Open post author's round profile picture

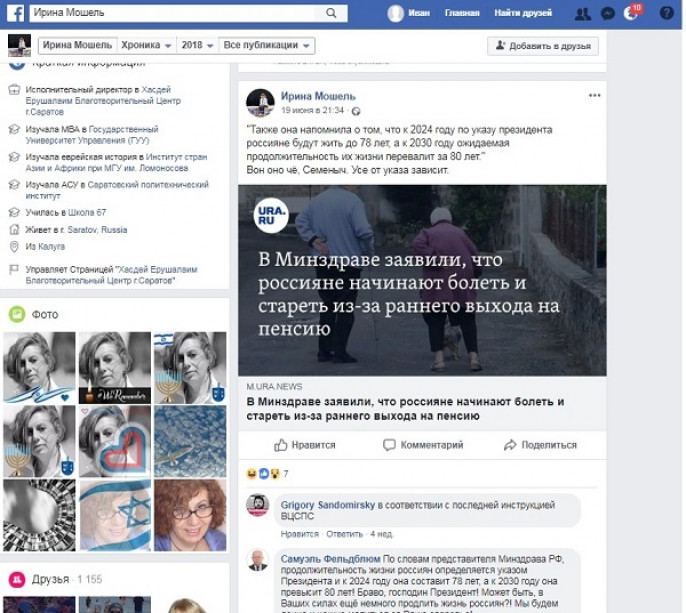tap(260, 103)
